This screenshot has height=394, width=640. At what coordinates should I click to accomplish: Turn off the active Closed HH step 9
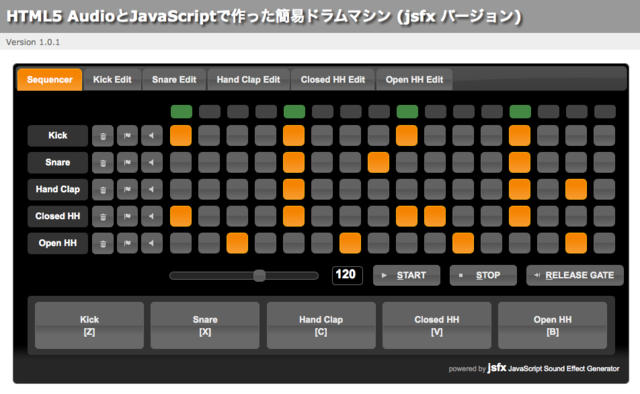tap(407, 216)
